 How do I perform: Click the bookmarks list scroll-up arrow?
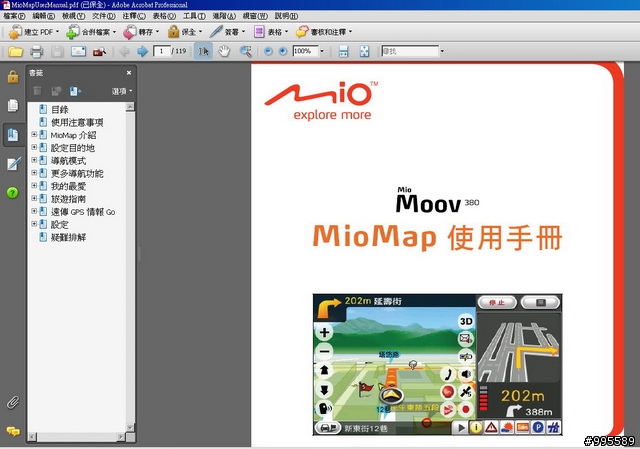pos(130,107)
